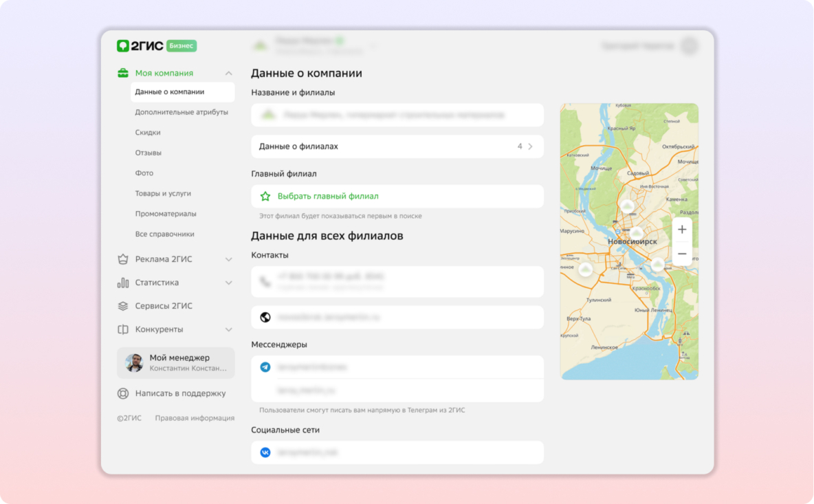Click the Реклама 2ГИС crown icon
814x504 pixels.
123,259
